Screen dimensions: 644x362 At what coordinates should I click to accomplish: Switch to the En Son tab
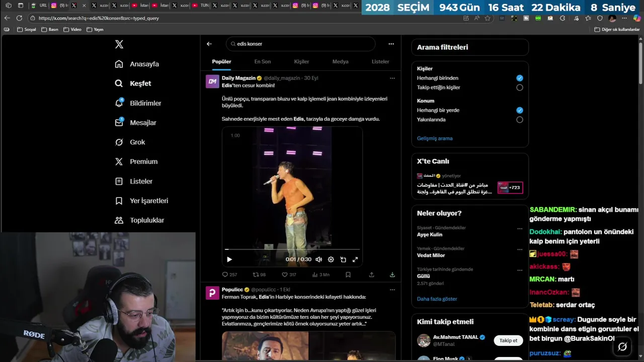263,61
